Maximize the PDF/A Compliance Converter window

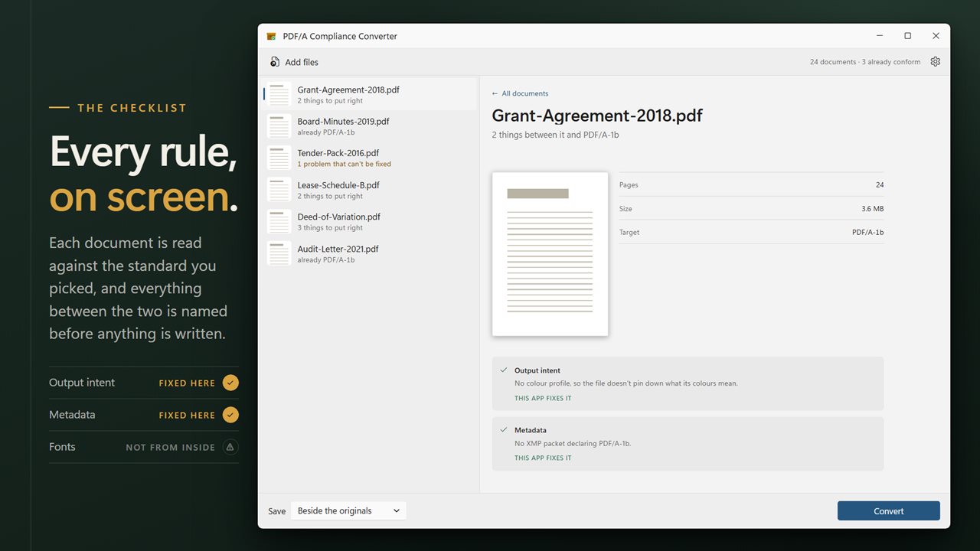click(907, 36)
